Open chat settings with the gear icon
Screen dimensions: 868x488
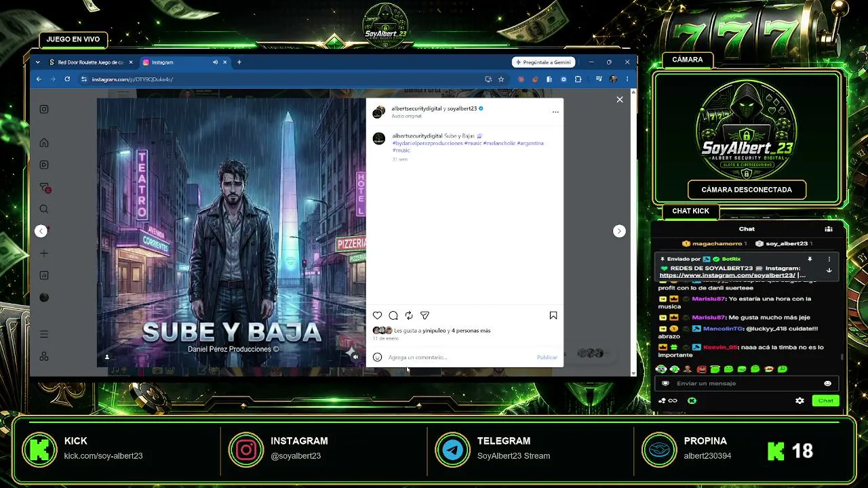click(x=800, y=401)
